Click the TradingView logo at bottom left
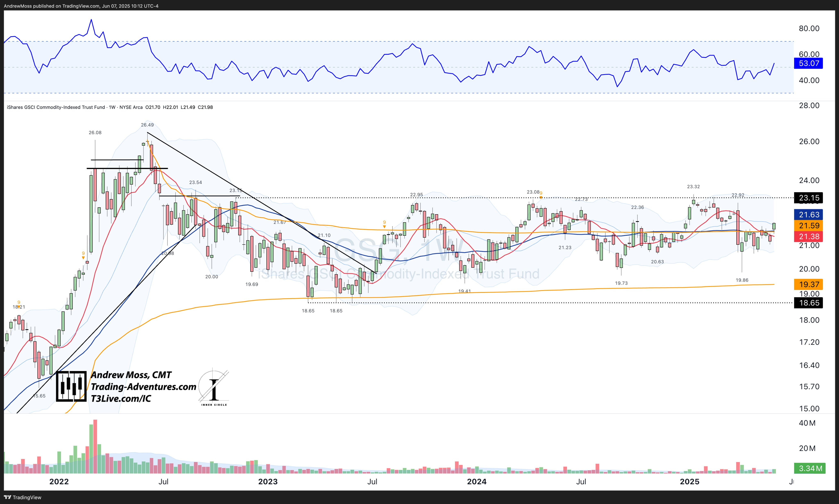The image size is (839, 504). tap(23, 497)
